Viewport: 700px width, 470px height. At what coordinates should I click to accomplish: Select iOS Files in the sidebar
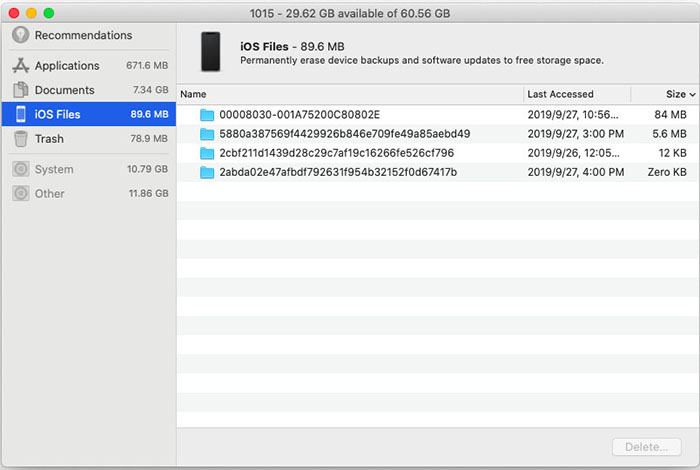point(89,114)
